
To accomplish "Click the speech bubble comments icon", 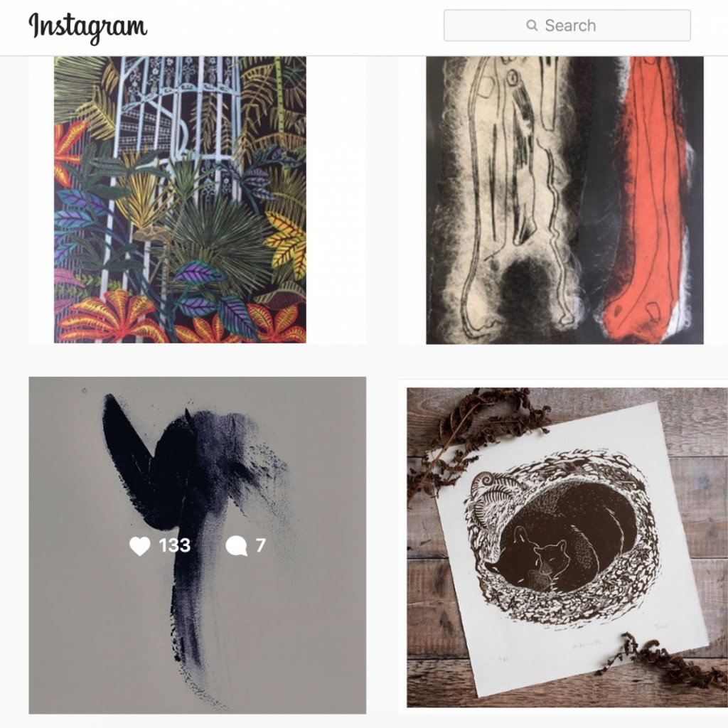I will pos(236,545).
